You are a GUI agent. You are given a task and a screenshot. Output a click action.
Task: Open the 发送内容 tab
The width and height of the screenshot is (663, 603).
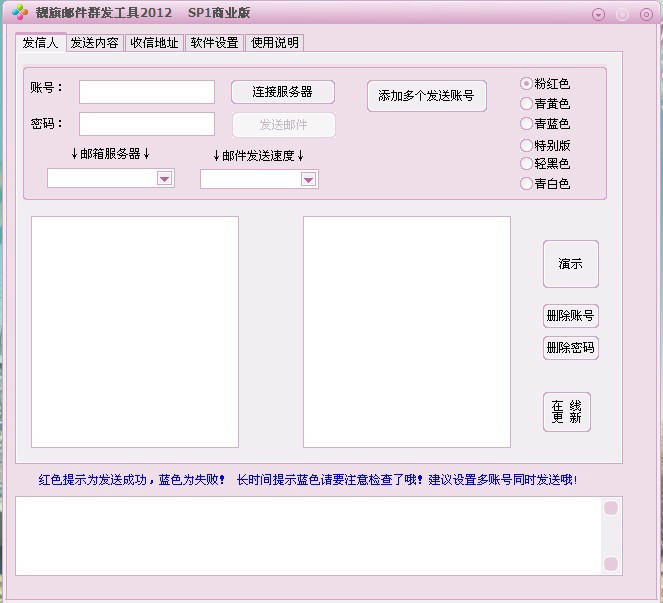point(94,43)
